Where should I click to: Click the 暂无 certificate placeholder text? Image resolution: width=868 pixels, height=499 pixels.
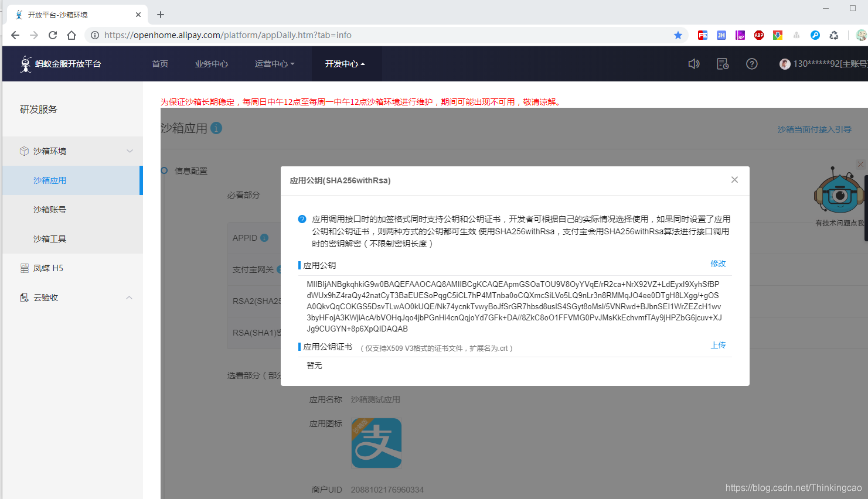pos(314,365)
